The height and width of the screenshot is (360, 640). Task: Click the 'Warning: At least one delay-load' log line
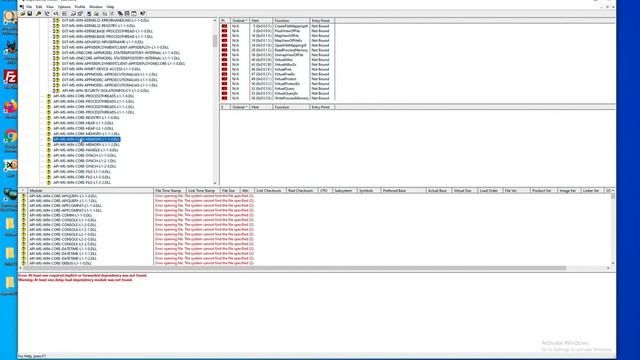(76, 280)
